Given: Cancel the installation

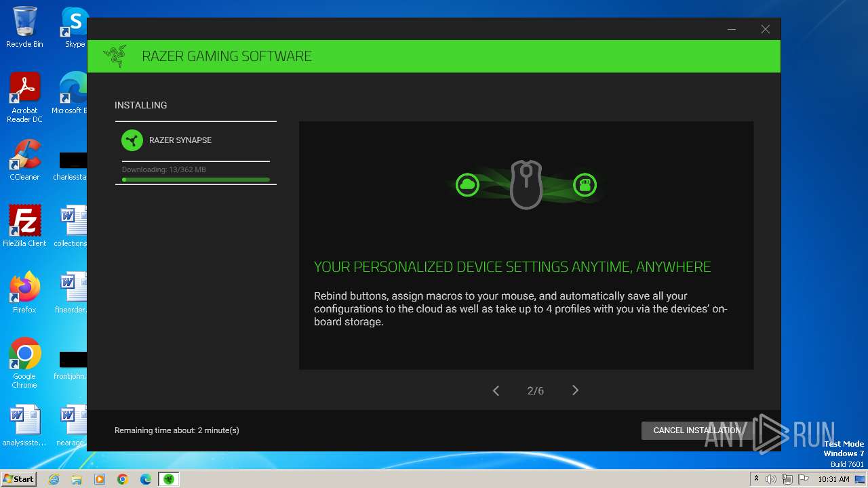Looking at the screenshot, I should coord(697,430).
